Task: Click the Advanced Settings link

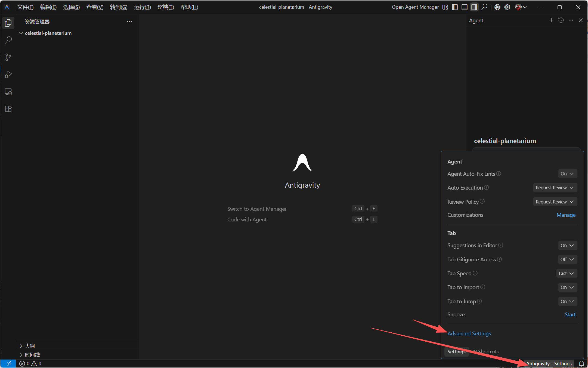Action: 469,333
